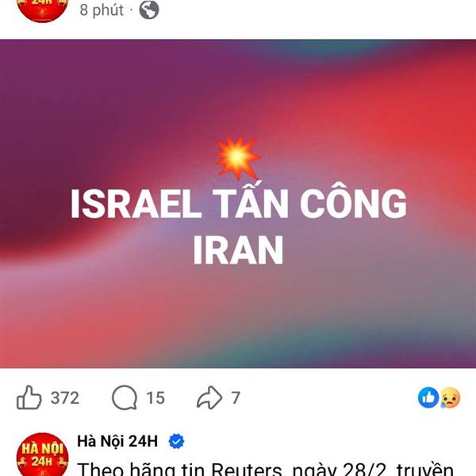Click the 'Reuters' word in the comment
Screen dimensions: 476x476
point(247,469)
